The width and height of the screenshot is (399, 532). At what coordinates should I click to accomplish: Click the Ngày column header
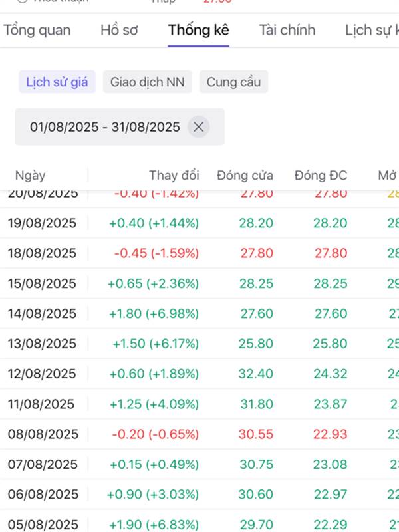coord(31,176)
